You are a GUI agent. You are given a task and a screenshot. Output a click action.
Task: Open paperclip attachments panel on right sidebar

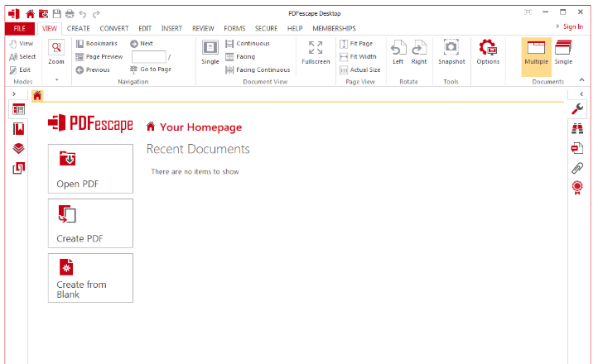[577, 168]
